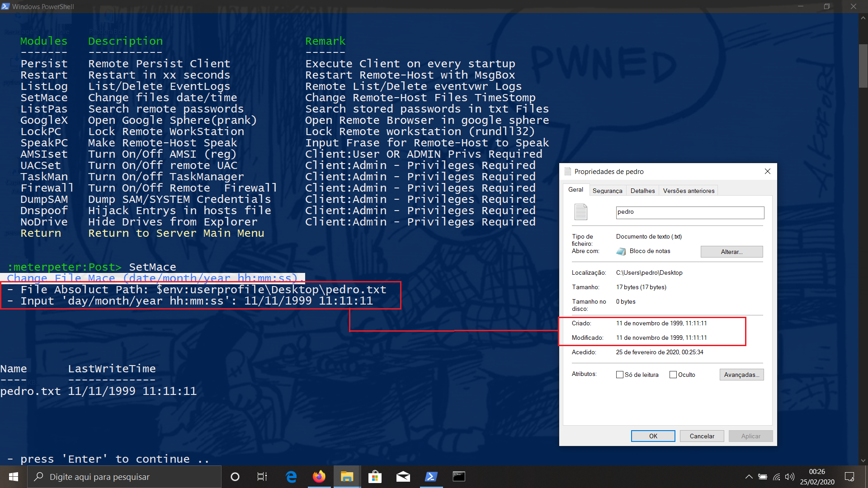Toggle the 'Só de leitura' checkbox
The image size is (868, 488).
[x=620, y=375]
